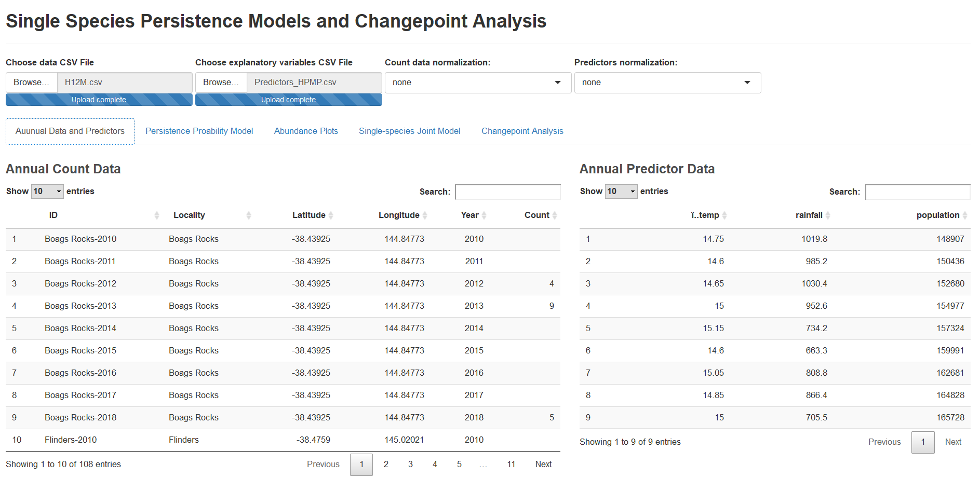Click the Predictors_HPMP.csv file name field

click(x=315, y=83)
